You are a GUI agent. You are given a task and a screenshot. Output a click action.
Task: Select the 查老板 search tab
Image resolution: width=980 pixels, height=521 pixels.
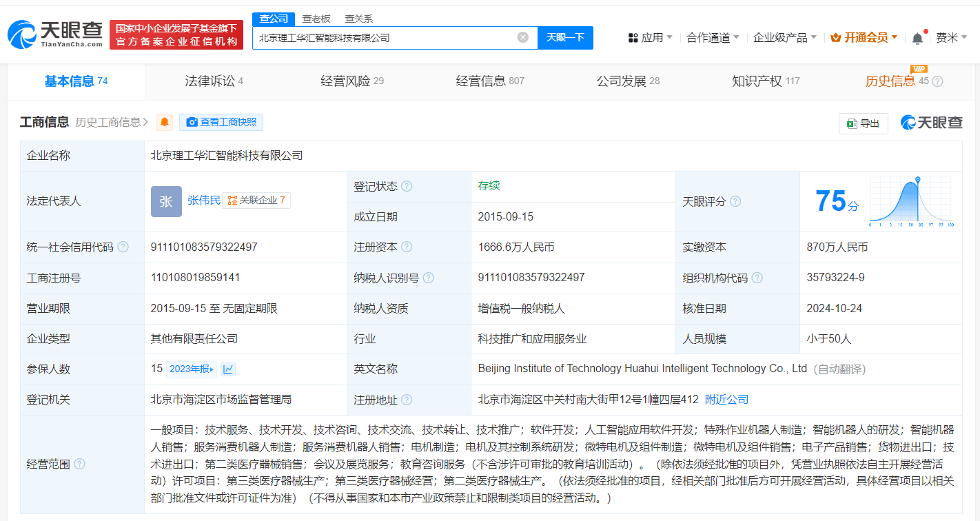[x=316, y=19]
